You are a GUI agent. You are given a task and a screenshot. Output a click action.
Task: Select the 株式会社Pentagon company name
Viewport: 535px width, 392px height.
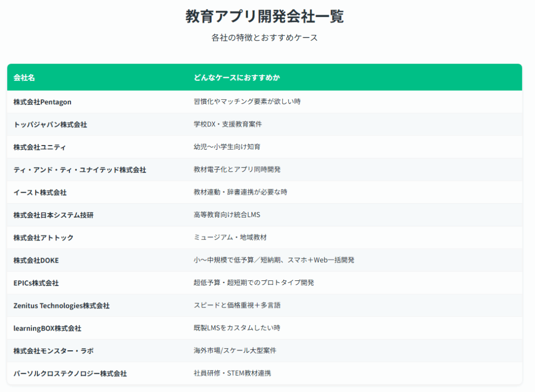click(42, 102)
